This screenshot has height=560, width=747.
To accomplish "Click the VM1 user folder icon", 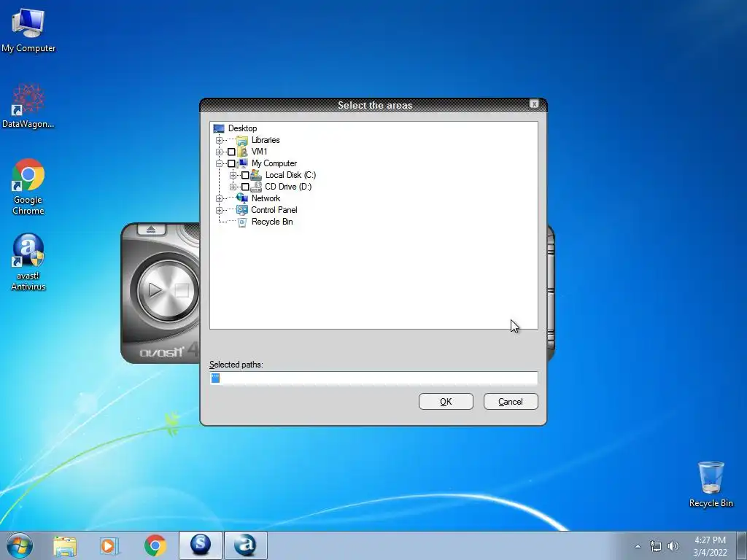I will tap(242, 152).
